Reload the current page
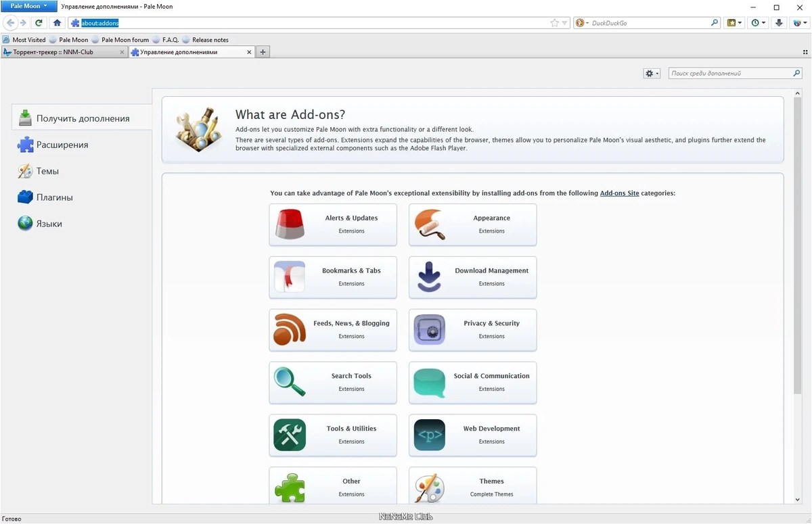 tap(39, 22)
